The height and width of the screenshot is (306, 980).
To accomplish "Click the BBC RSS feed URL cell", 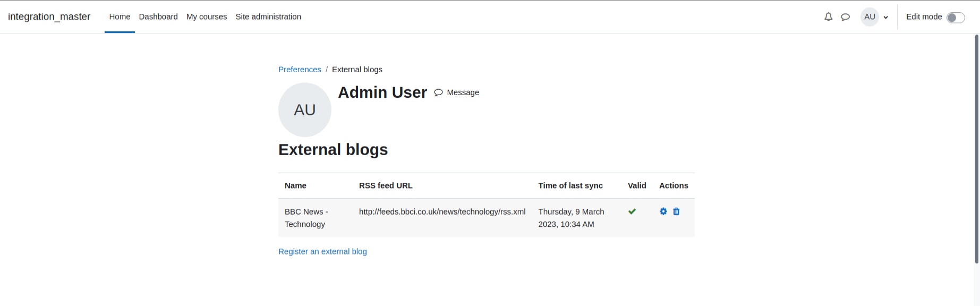I will pos(442,218).
